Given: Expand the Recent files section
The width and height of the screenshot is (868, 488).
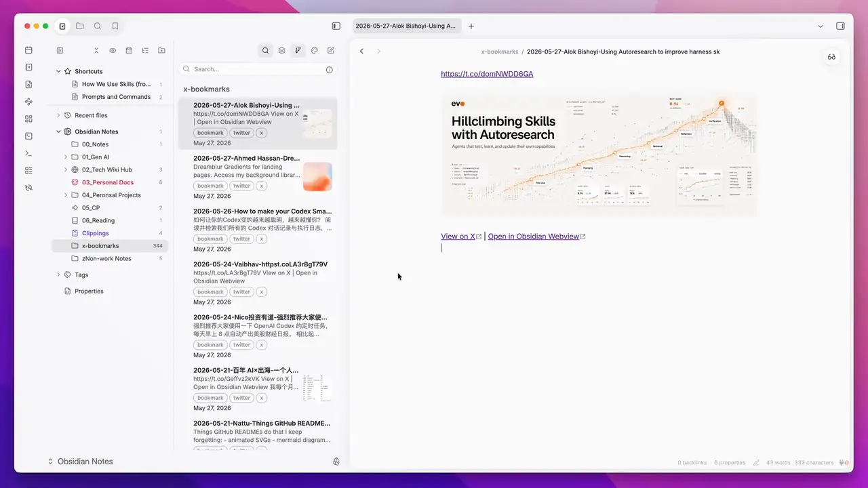Looking at the screenshot, I should point(58,115).
